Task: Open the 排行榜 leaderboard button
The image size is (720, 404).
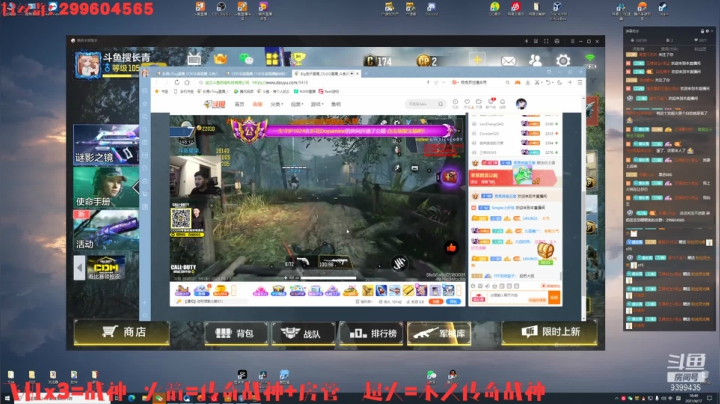Action: (x=371, y=333)
